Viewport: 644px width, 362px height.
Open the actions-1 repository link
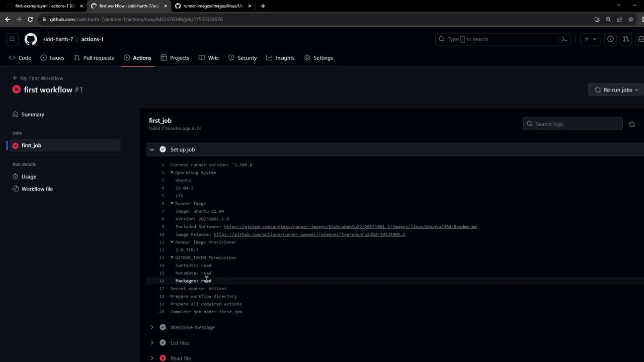tap(92, 39)
